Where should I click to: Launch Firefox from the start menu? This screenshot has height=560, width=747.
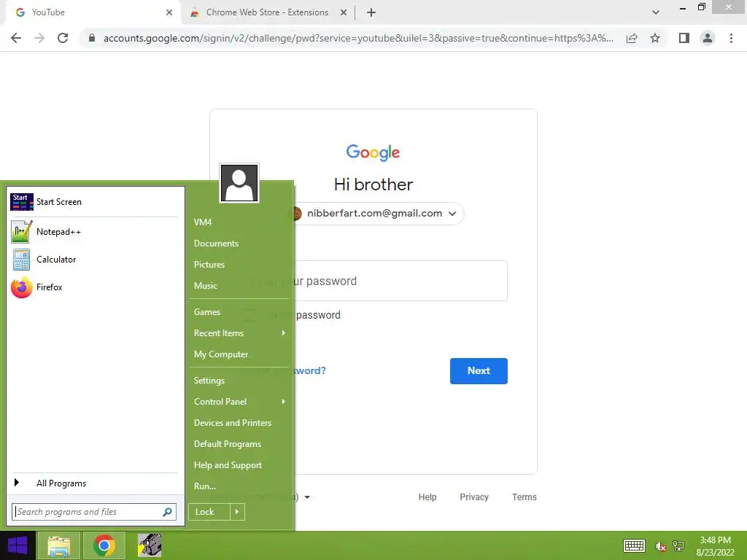point(94,287)
